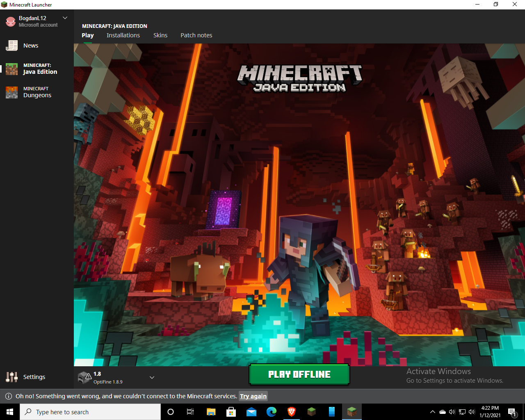This screenshot has width=525, height=420.
Task: Switch to the Skins tab
Action: click(160, 35)
